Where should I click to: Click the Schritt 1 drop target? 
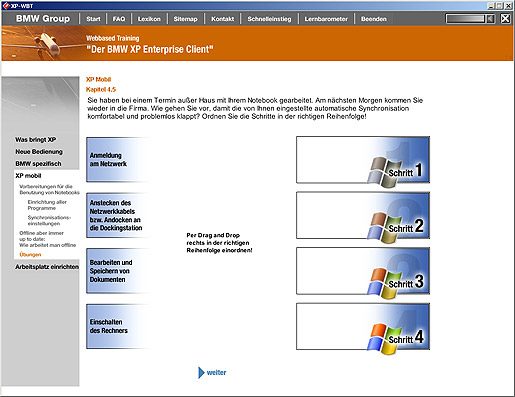(x=363, y=160)
